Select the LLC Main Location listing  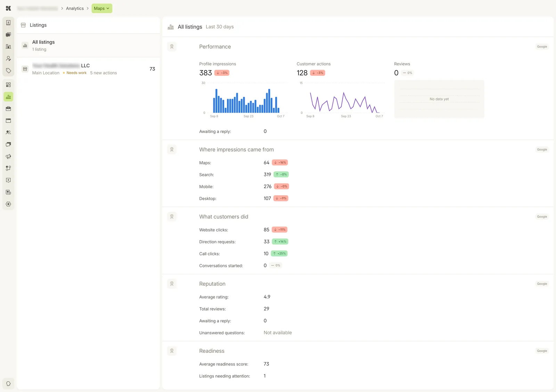coord(88,69)
